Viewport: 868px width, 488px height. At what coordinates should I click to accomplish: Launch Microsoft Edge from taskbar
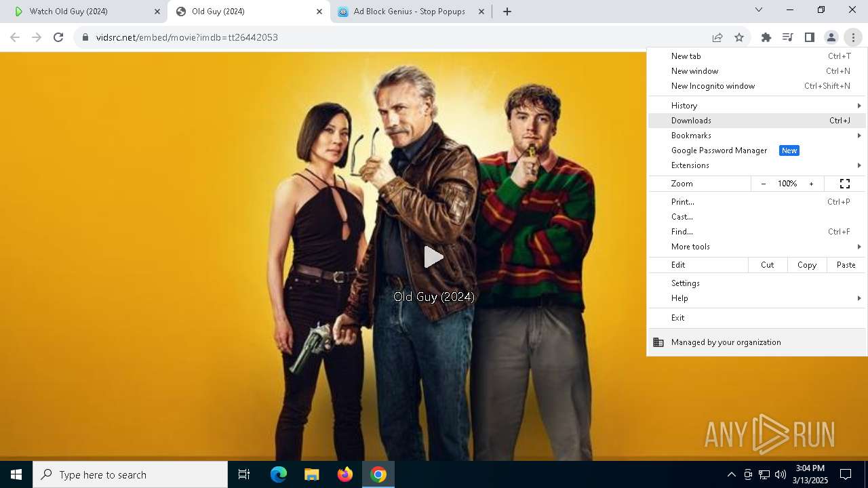[x=279, y=474]
